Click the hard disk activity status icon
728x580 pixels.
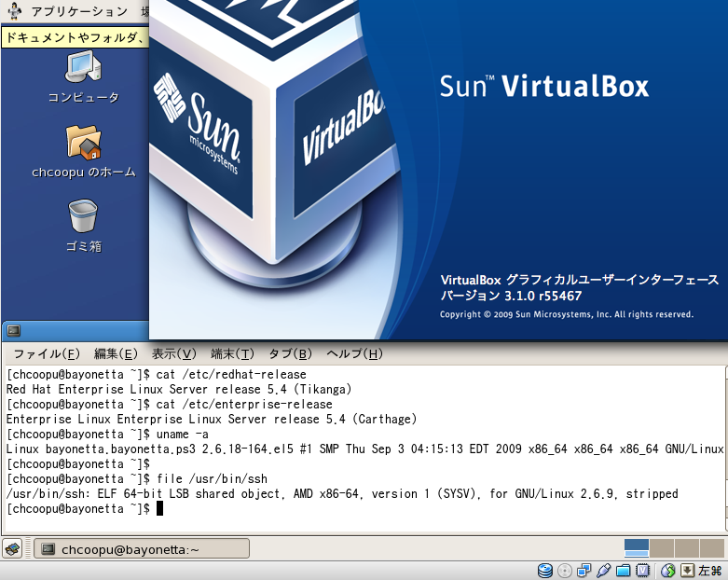point(545,571)
